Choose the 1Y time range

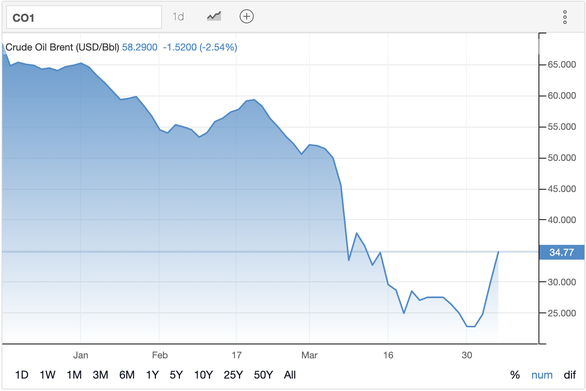152,375
